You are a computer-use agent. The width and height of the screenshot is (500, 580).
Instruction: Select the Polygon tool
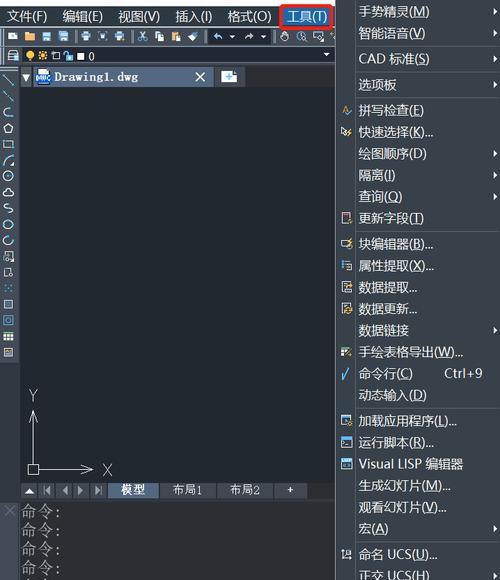click(8, 128)
